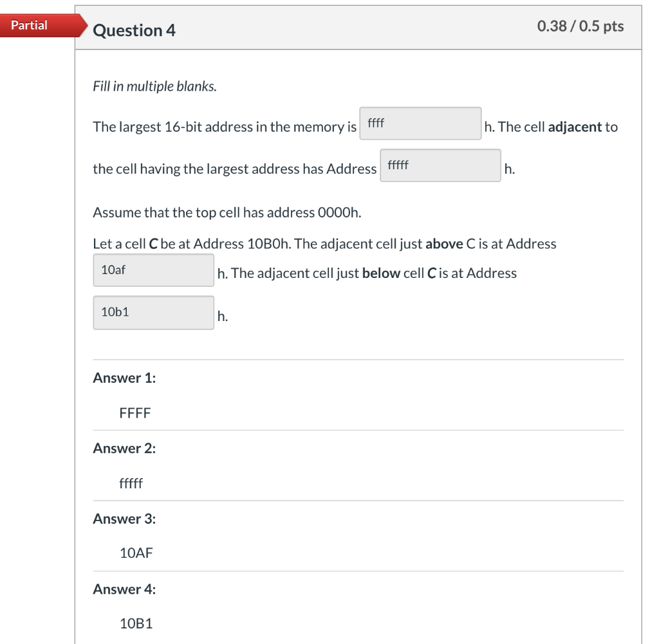
Task: Click the 'Answer 1:' label
Action: point(124,378)
